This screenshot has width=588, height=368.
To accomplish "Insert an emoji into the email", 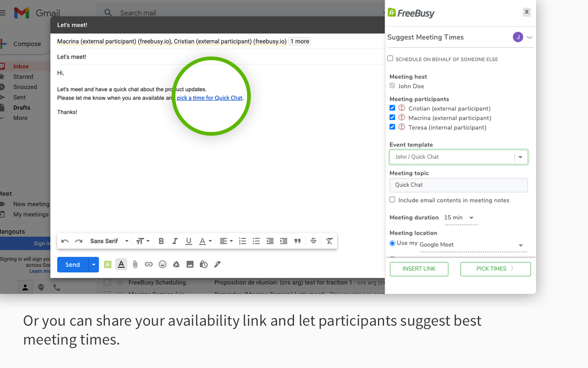I will pyautogui.click(x=163, y=264).
